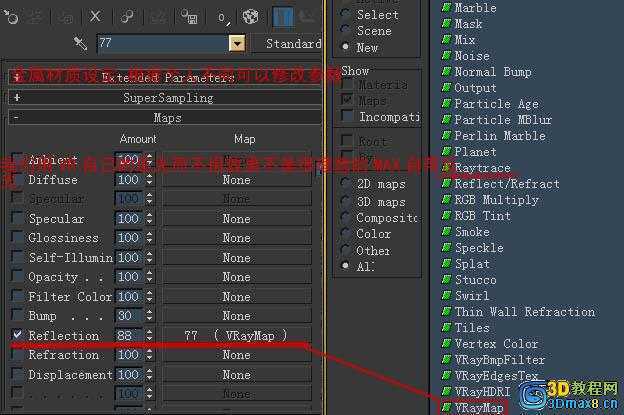The width and height of the screenshot is (624, 415).
Task: Click the Make Unique icon
Action: point(158,17)
